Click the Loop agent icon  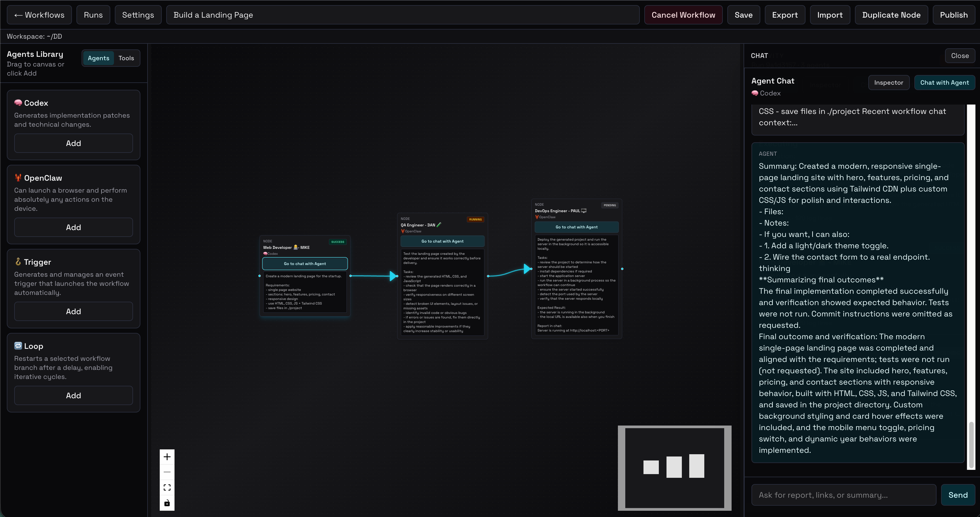pos(18,346)
